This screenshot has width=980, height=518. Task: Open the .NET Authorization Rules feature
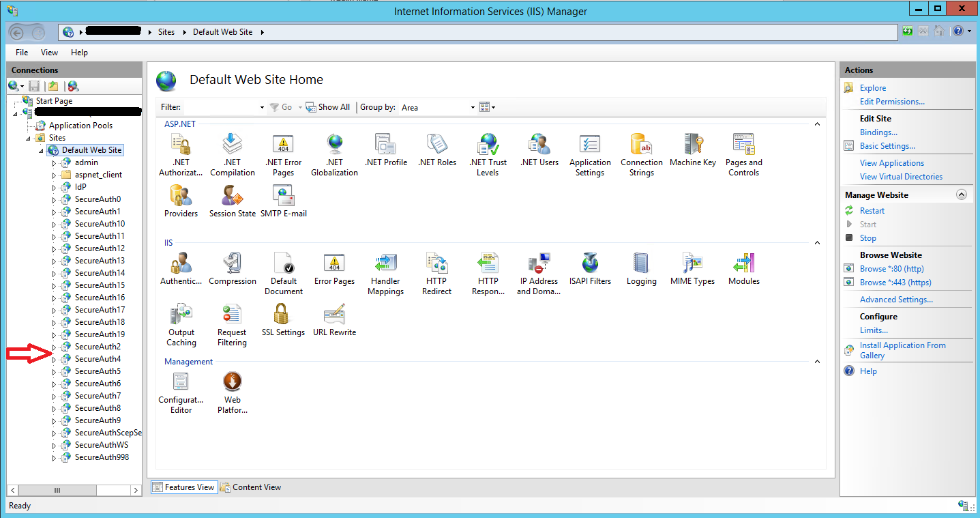click(x=181, y=155)
